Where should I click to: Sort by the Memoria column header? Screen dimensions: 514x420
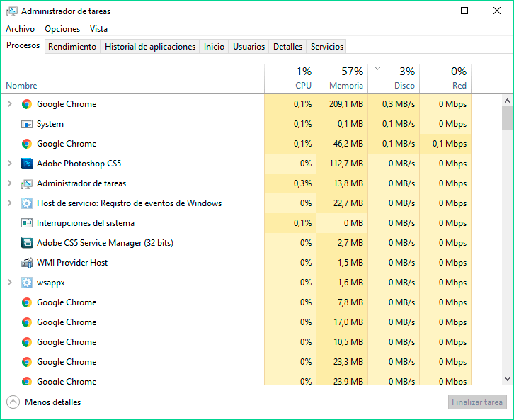coord(342,79)
